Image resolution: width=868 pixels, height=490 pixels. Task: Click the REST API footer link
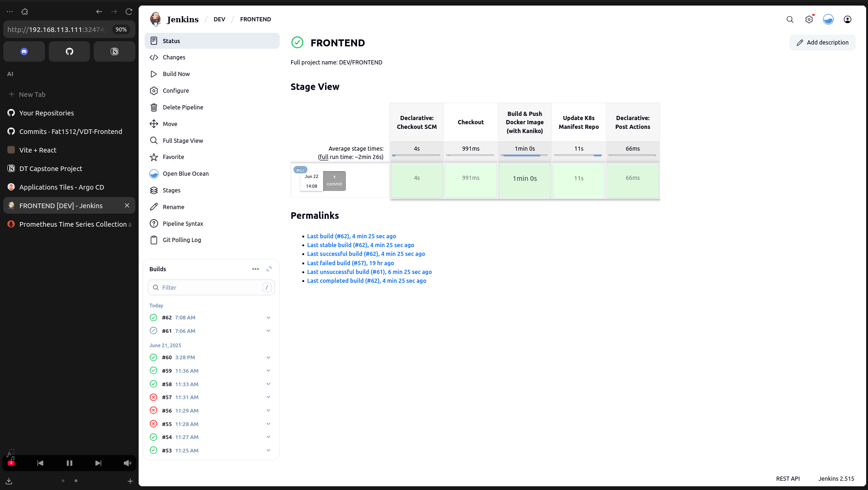788,479
